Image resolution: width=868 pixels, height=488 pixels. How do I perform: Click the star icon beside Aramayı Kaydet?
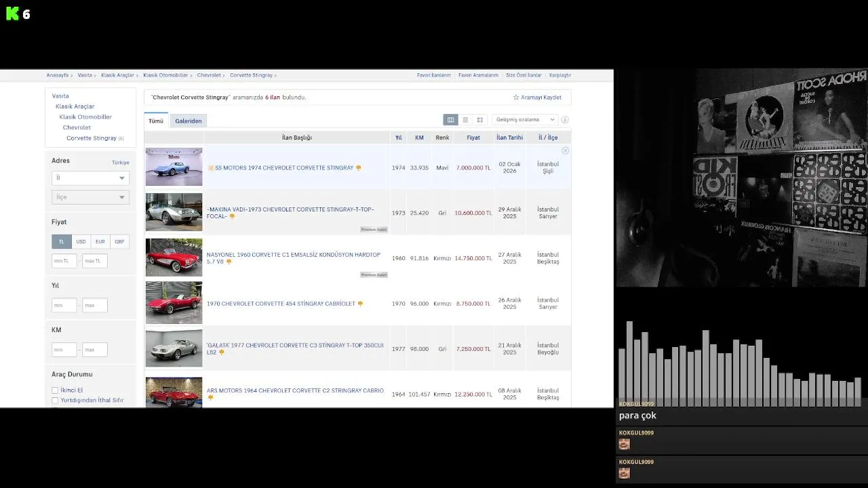516,98
